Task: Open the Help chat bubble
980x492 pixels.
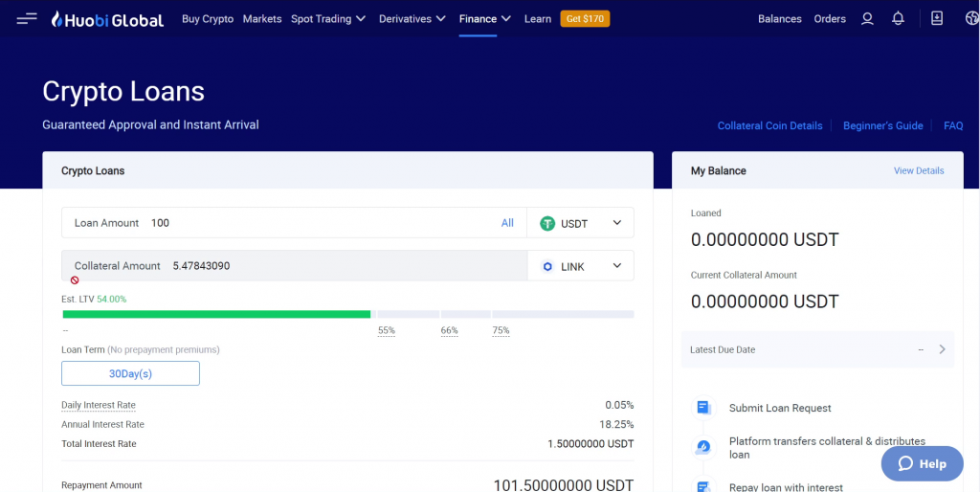Action: point(922,464)
